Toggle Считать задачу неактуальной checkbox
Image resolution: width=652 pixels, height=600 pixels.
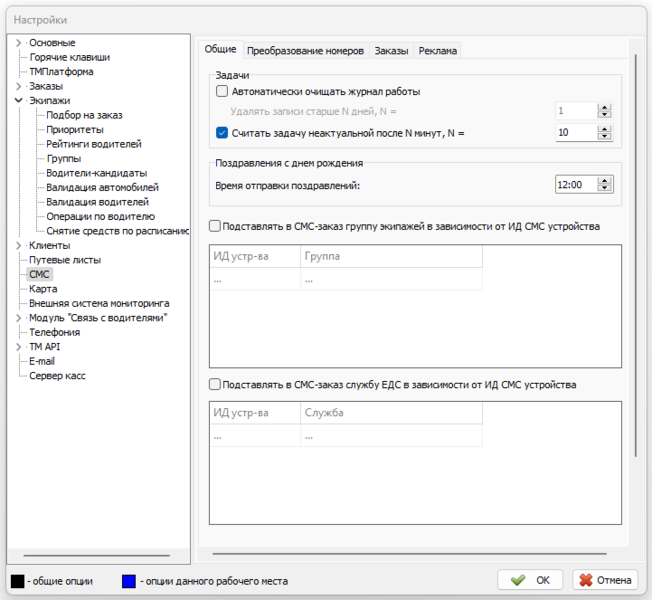222,132
